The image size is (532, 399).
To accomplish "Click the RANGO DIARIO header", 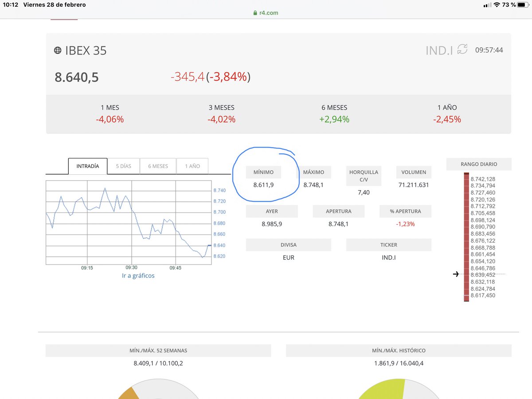I will 479,164.
